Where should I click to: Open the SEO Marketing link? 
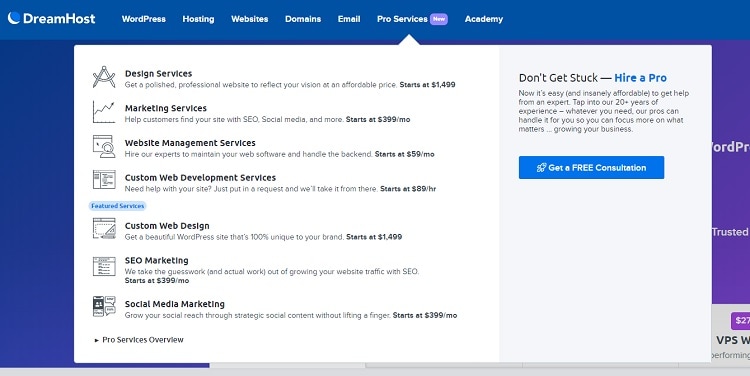(x=156, y=260)
